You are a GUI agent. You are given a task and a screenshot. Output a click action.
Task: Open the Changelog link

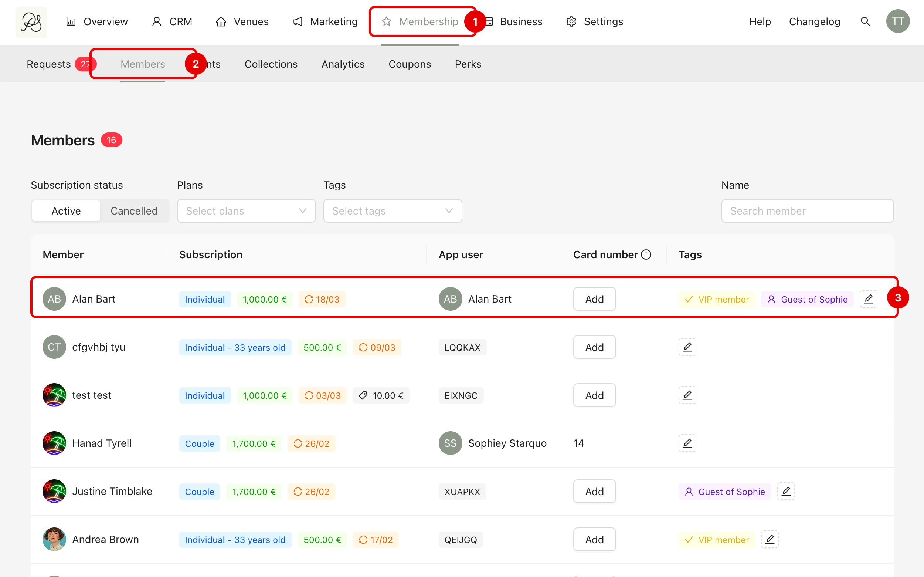814,22
